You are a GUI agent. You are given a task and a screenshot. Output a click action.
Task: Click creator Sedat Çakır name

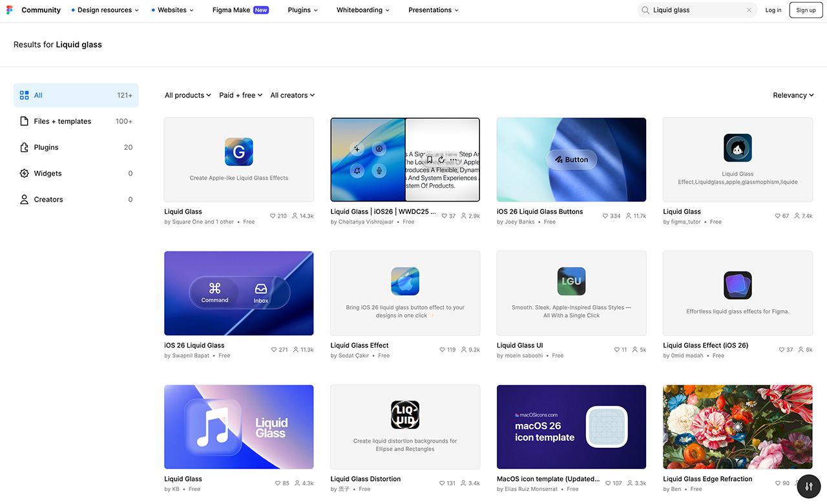(354, 355)
